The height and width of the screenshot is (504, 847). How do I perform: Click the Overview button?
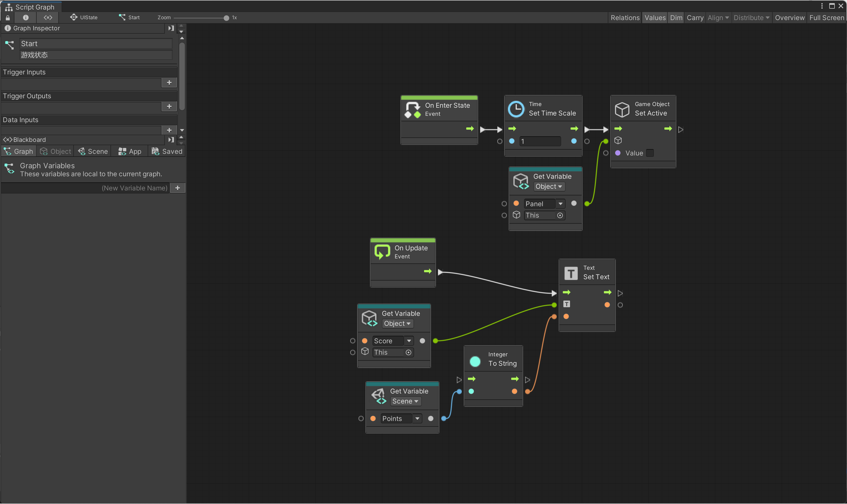point(790,18)
